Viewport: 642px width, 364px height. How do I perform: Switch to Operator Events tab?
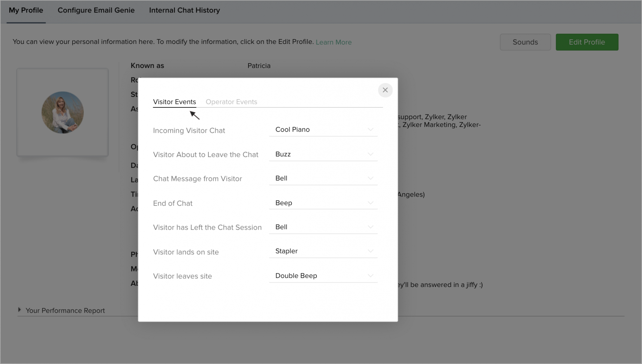pos(231,102)
